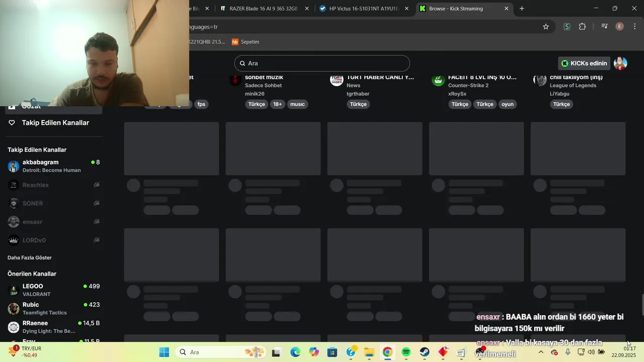
Task: Open the offline Reachlex channel
Action: point(54,185)
